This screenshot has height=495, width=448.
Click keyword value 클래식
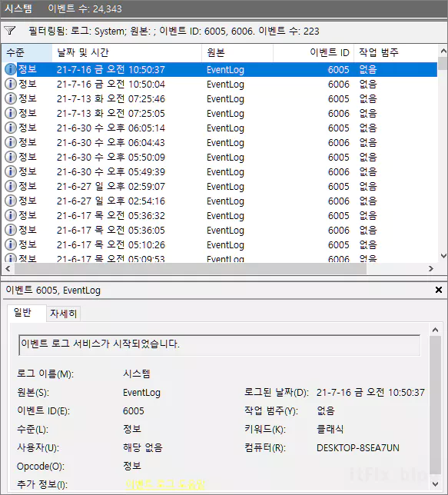(x=330, y=429)
